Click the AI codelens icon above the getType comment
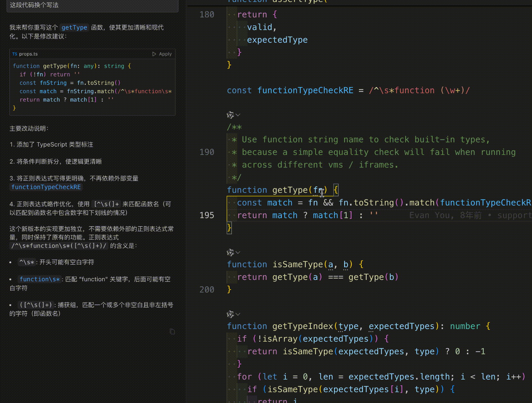The height and width of the screenshot is (403, 532). click(x=230, y=115)
